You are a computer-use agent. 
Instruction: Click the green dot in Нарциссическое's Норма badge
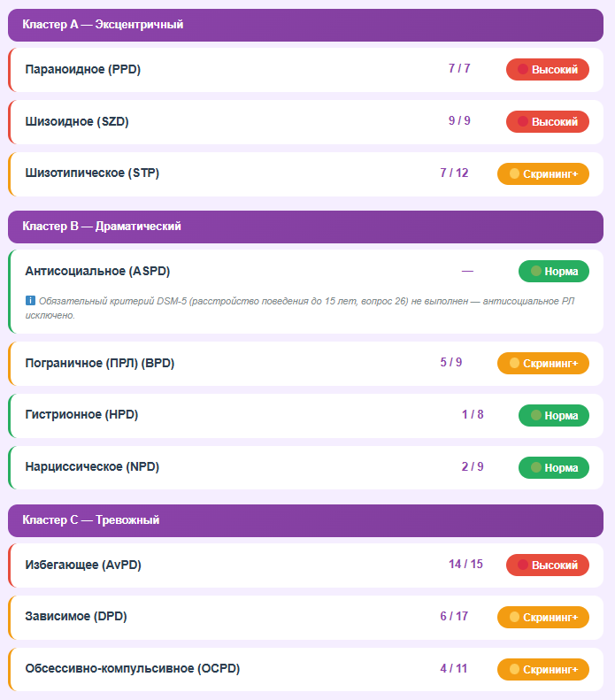point(535,467)
